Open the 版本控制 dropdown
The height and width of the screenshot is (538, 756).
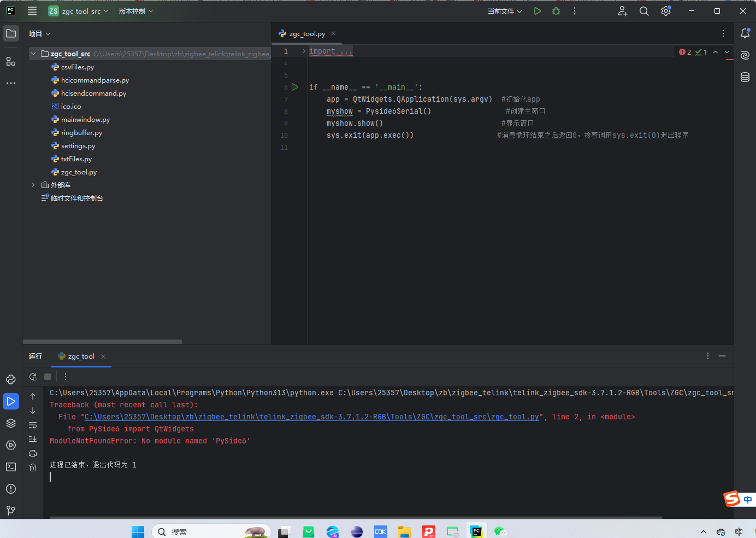[x=136, y=11]
